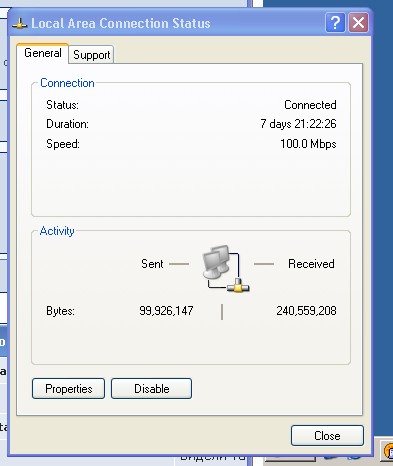The width and height of the screenshot is (393, 466).
Task: Click the Activity group heading
Action: 57,231
